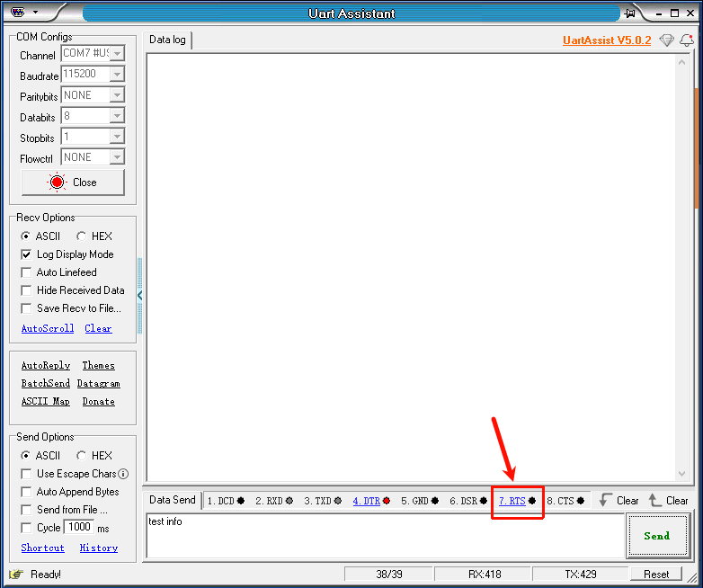The height and width of the screenshot is (588, 703).
Task: Expand the Stopbits dropdown
Action: [117, 137]
